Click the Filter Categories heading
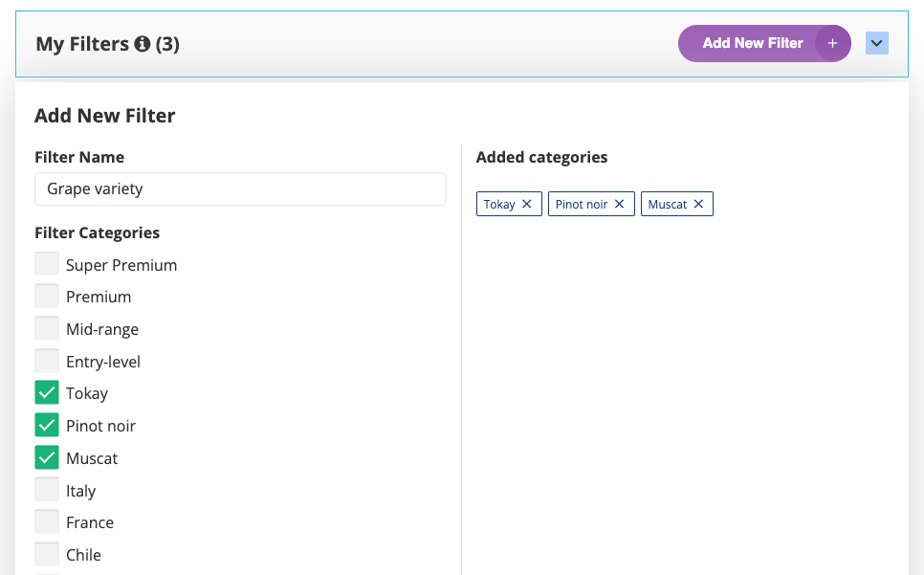This screenshot has width=924, height=575. tap(98, 232)
